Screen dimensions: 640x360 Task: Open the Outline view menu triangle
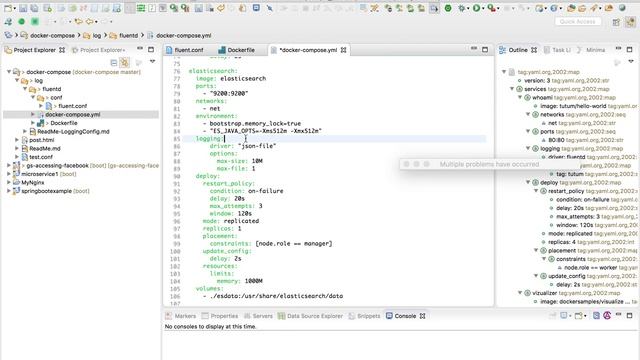[631, 62]
